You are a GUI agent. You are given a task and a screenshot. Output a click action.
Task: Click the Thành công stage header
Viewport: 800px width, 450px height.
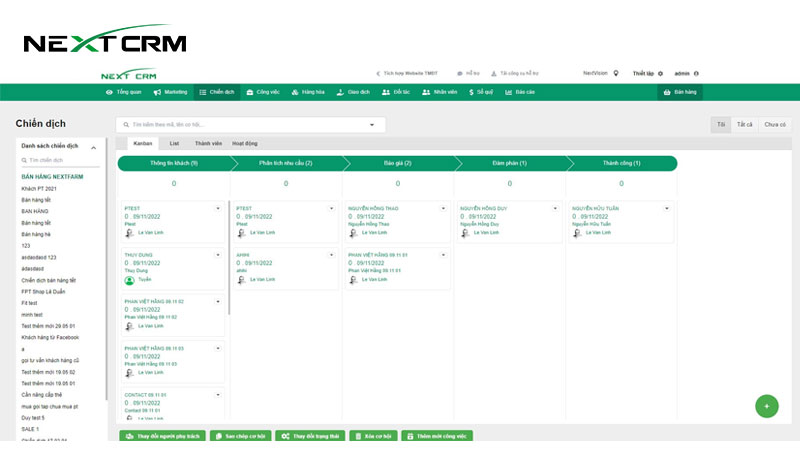[621, 163]
